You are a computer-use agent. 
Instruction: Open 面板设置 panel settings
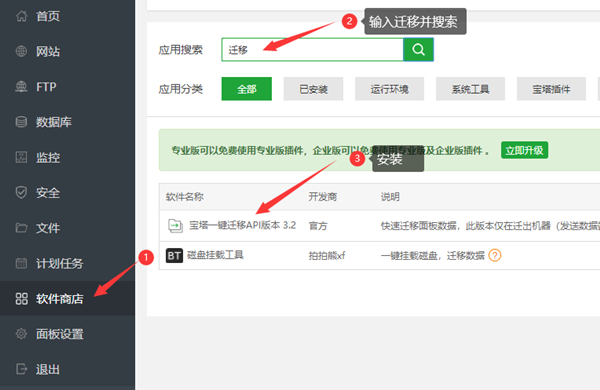pos(60,334)
